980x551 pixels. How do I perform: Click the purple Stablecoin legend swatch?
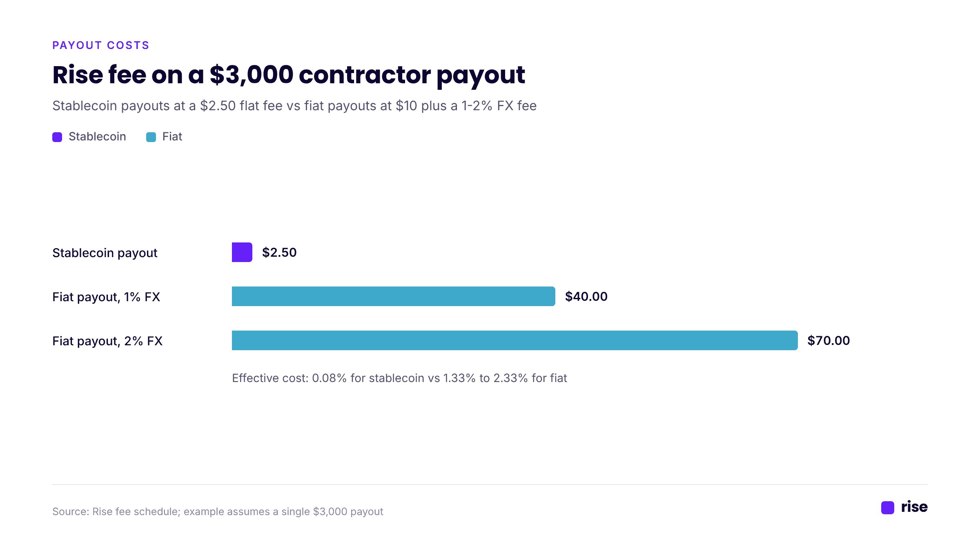coord(57,137)
